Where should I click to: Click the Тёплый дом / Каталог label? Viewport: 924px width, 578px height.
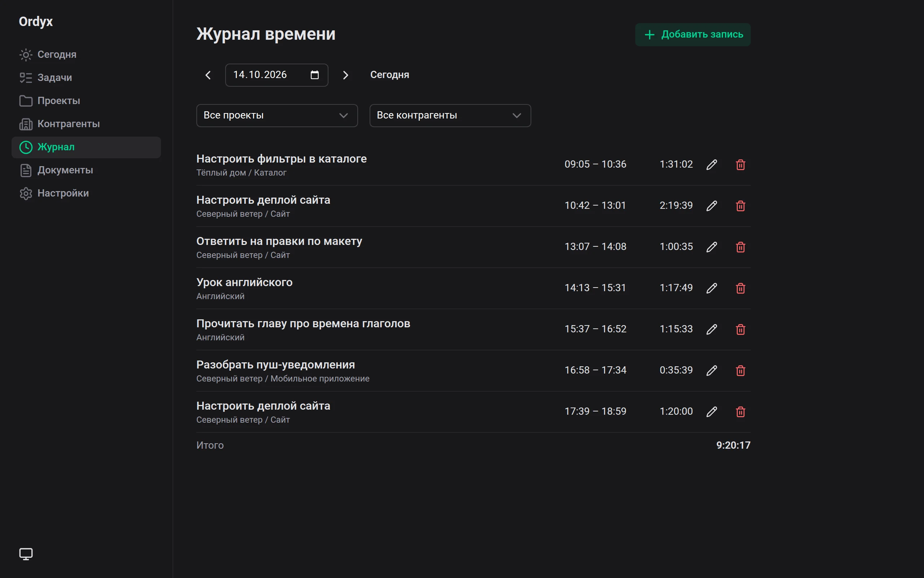click(x=241, y=173)
